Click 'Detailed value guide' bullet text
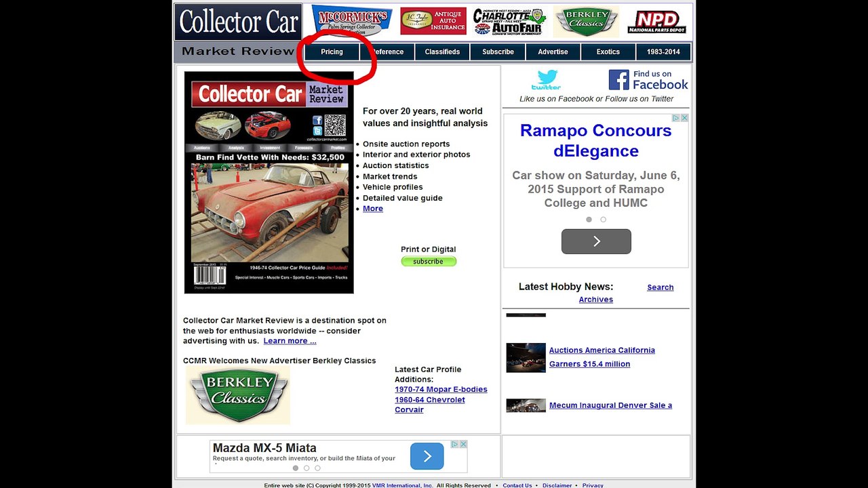This screenshot has width=868, height=488. pos(403,198)
